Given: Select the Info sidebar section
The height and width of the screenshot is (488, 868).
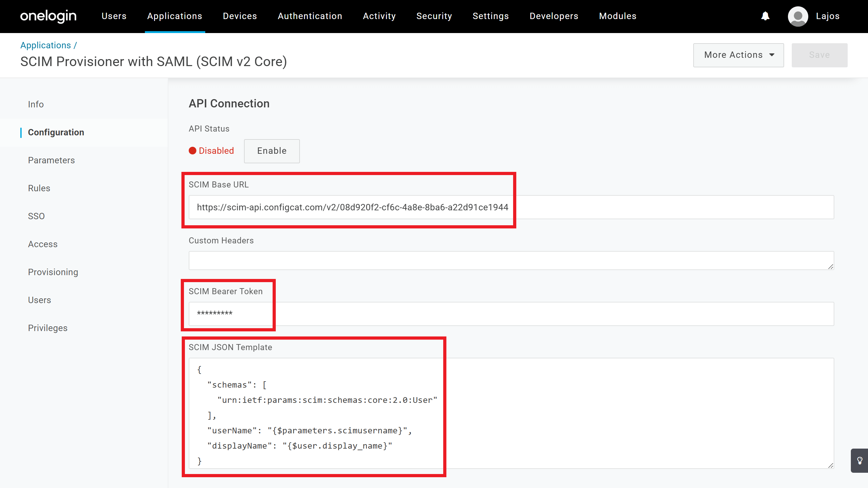Looking at the screenshot, I should point(36,104).
